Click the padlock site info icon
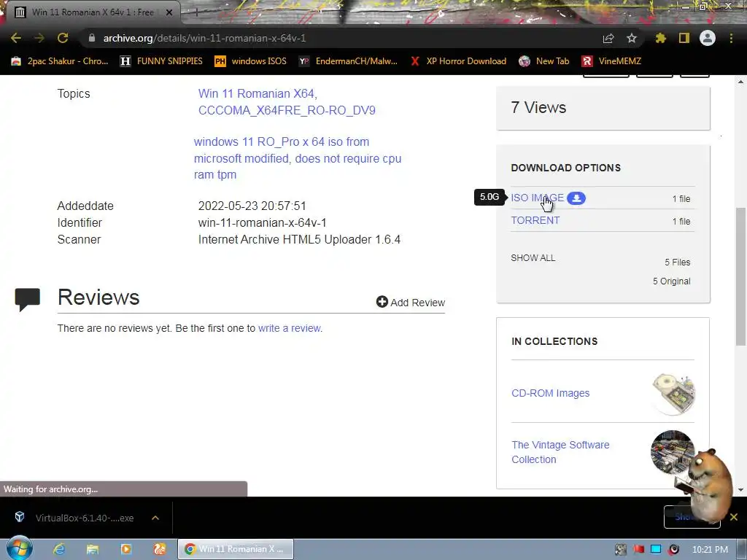The height and width of the screenshot is (560, 747). 92,38
